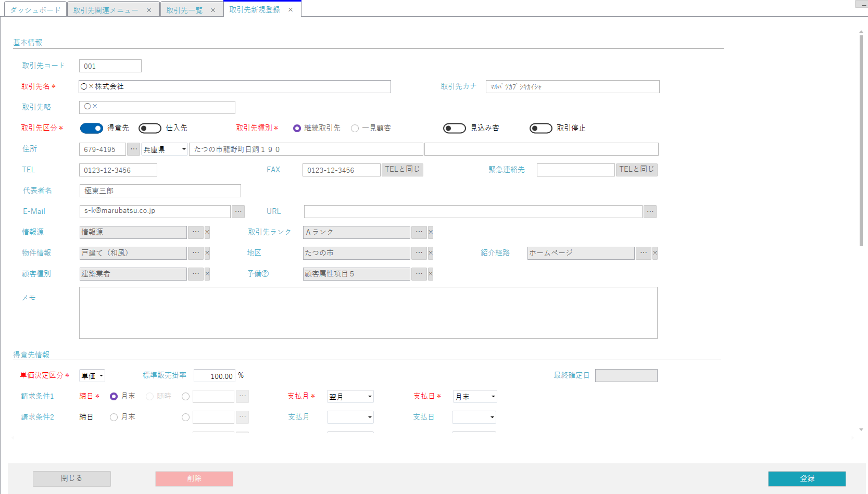Close the 取引先関連メニュー tab
The height and width of the screenshot is (494, 868).
(149, 10)
